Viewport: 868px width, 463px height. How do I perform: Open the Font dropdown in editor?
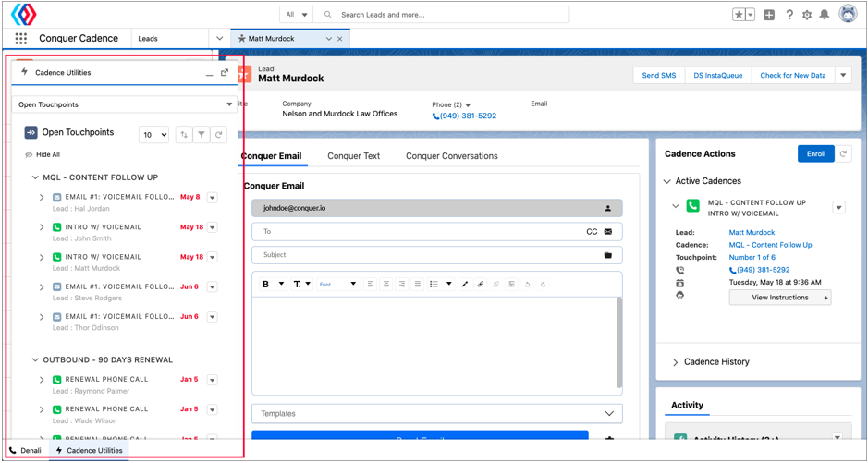pyautogui.click(x=338, y=284)
